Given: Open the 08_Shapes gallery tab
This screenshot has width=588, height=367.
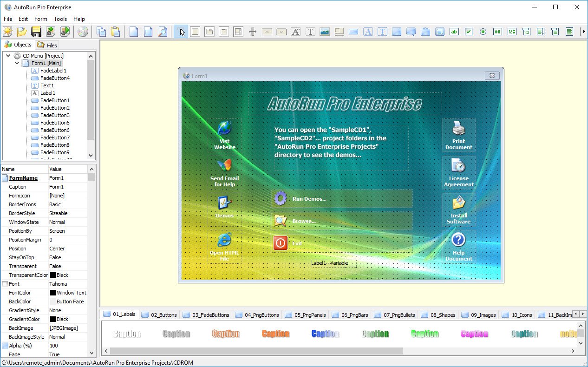Looking at the screenshot, I should [438, 315].
